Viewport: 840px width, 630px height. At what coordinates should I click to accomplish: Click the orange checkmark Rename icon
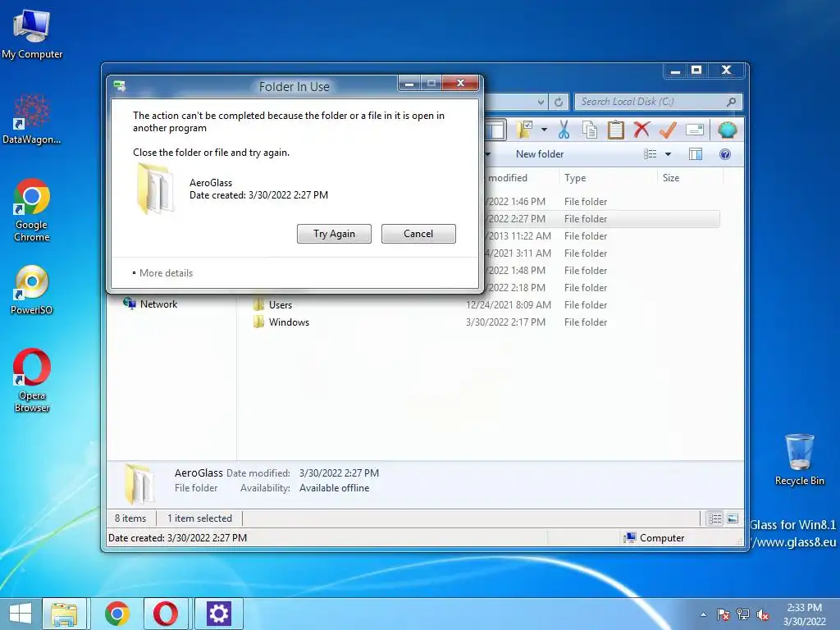(x=668, y=130)
